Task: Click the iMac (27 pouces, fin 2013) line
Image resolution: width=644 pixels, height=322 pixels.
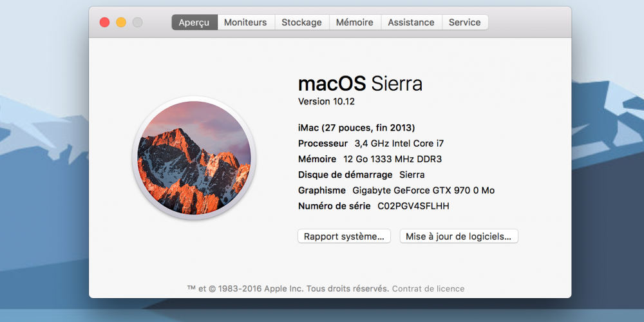Action: click(x=357, y=128)
